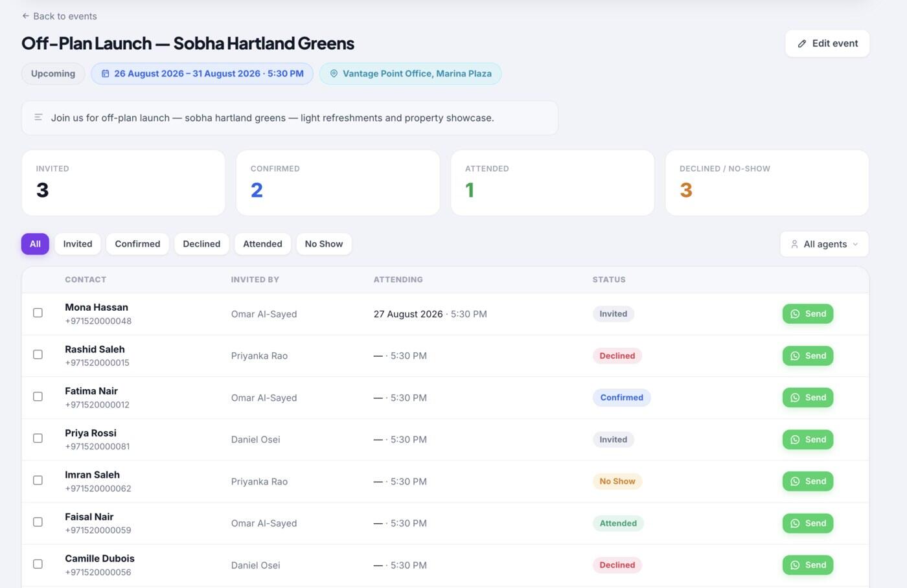
Task: Click the Confirmed stat card
Action: click(338, 183)
